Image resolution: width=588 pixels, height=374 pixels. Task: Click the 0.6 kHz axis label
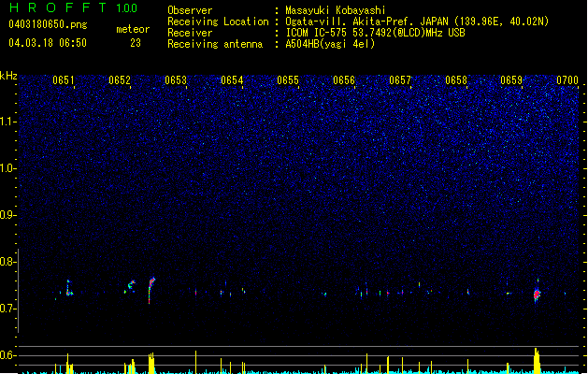[7, 355]
